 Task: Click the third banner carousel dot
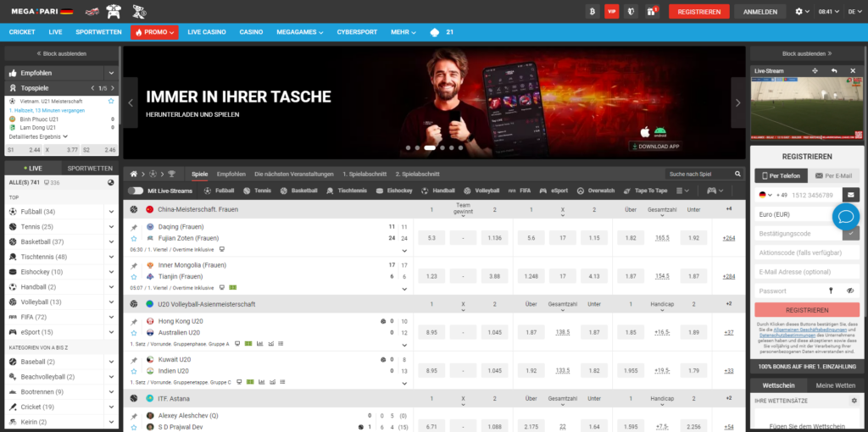click(x=430, y=147)
